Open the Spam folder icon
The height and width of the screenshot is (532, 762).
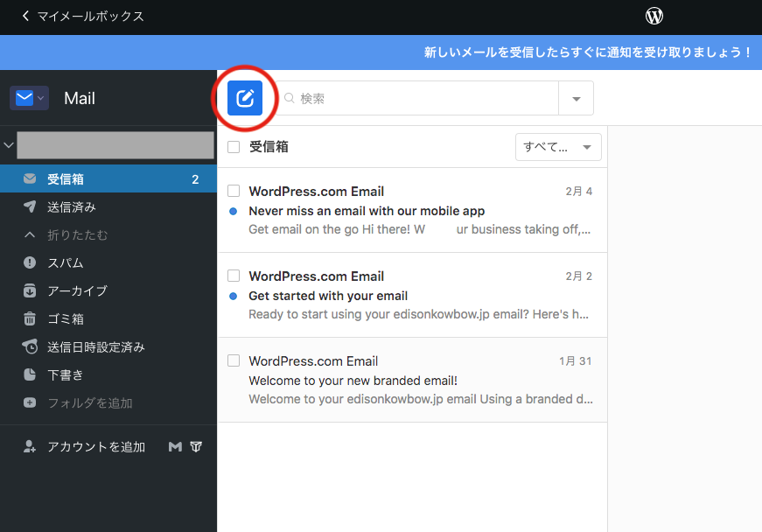click(30, 262)
